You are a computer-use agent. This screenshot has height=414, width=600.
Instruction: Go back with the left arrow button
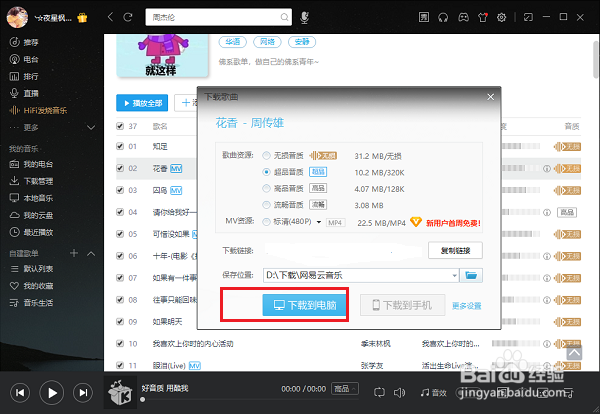click(111, 17)
